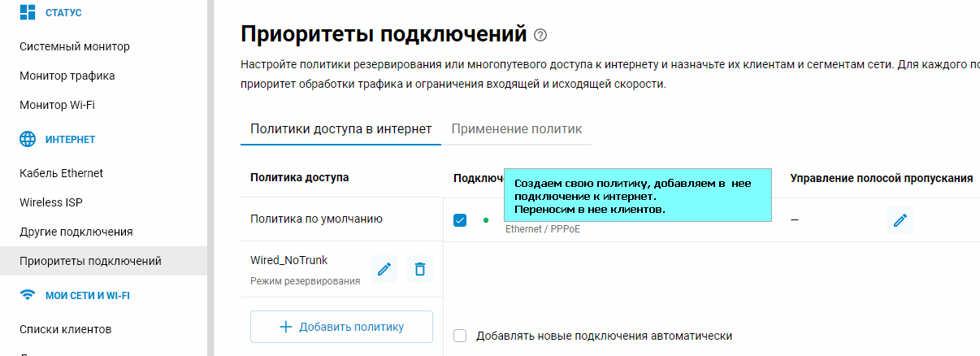This screenshot has height=356, width=980.
Task: Delete Wired_NoTrunk policy trash icon
Action: [x=420, y=269]
